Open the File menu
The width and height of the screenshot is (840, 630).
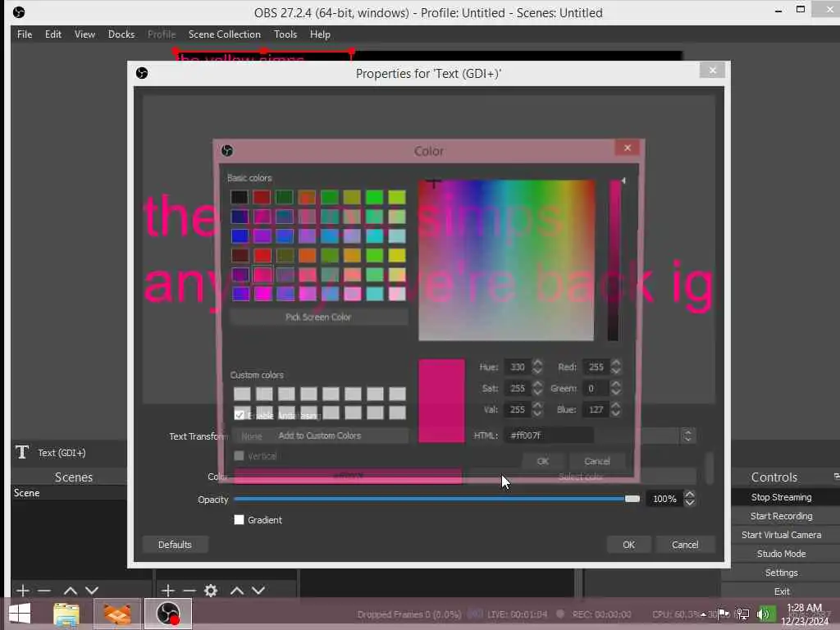click(25, 34)
